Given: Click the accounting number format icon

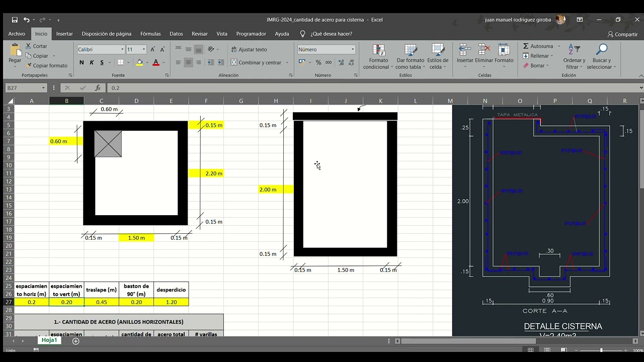Looking at the screenshot, I should pyautogui.click(x=301, y=62).
